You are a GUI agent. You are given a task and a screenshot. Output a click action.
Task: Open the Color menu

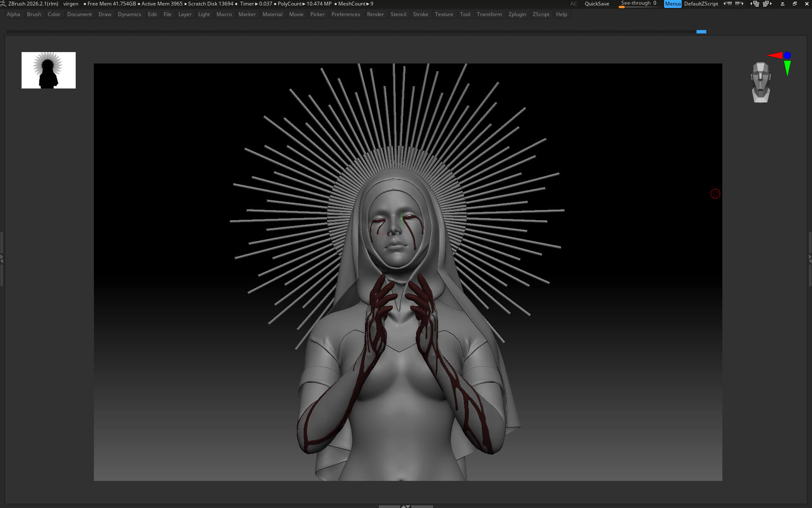(54, 14)
